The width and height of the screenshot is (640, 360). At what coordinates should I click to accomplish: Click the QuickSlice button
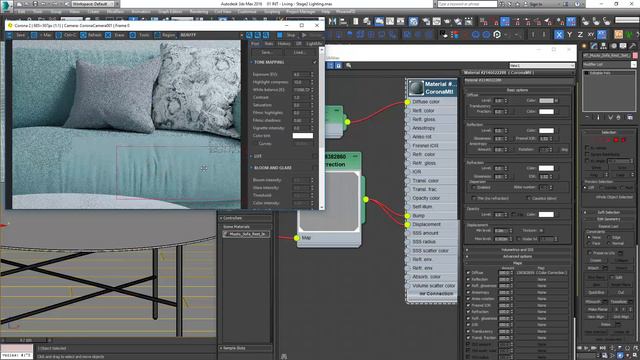pyautogui.click(x=596, y=293)
